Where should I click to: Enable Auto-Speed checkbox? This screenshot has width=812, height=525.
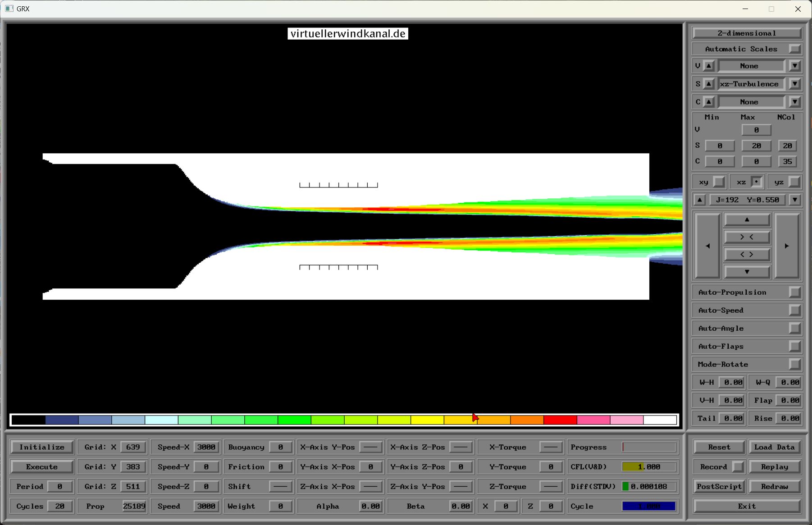pyautogui.click(x=795, y=310)
